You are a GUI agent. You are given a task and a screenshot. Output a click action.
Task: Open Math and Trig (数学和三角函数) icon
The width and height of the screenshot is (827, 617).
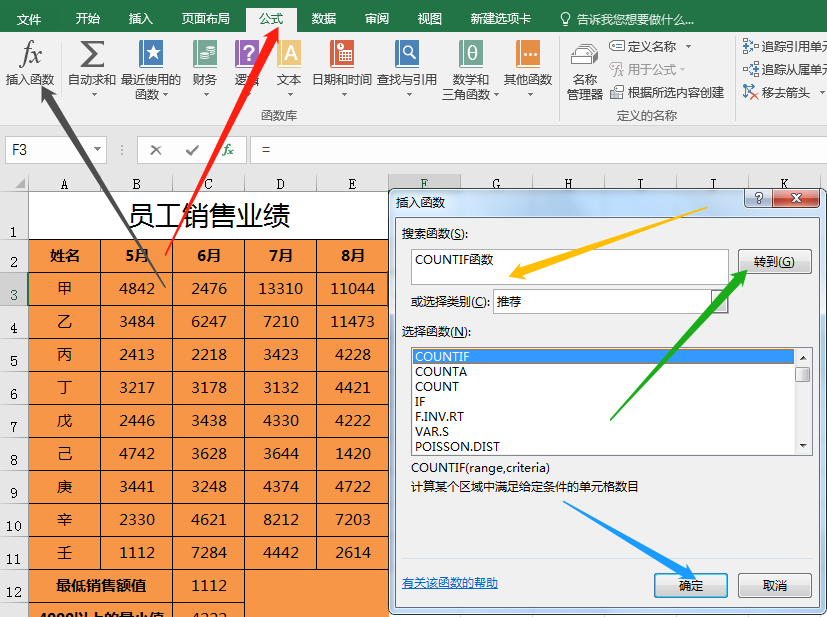(x=470, y=54)
